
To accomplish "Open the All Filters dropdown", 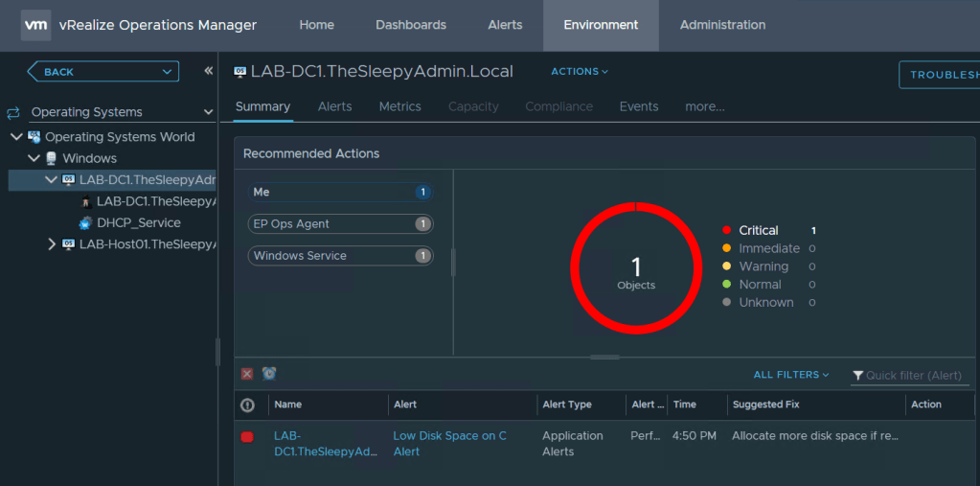I will (791, 375).
